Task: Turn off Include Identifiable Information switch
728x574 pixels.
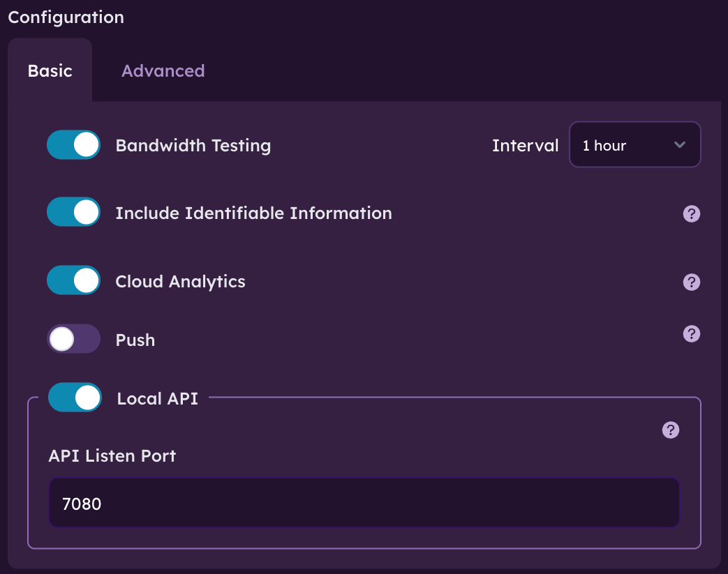Action: [x=73, y=212]
